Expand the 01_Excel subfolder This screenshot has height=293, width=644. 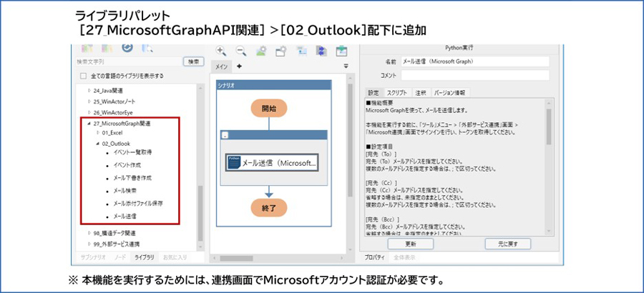coord(98,132)
